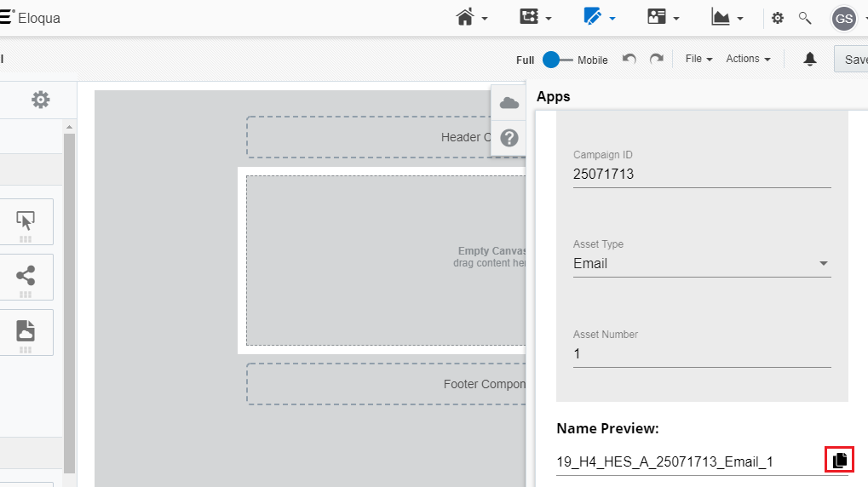Open the Home menu icon
Viewport: 868px width, 487px height.
(x=465, y=18)
